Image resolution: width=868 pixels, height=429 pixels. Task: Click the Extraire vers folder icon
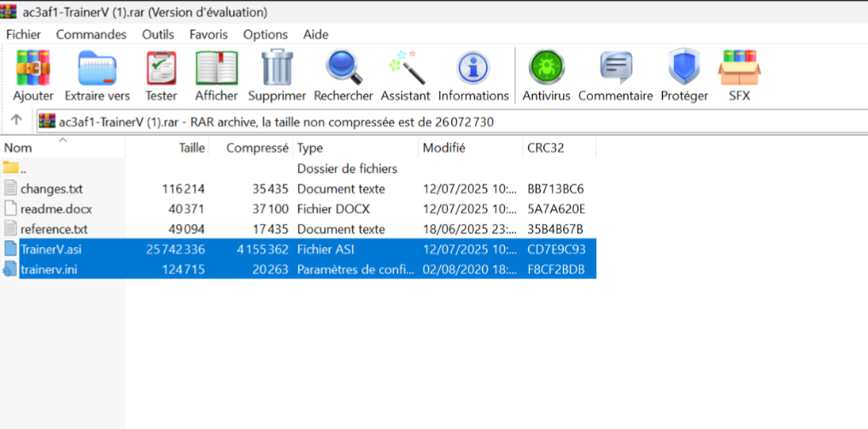coord(97,68)
